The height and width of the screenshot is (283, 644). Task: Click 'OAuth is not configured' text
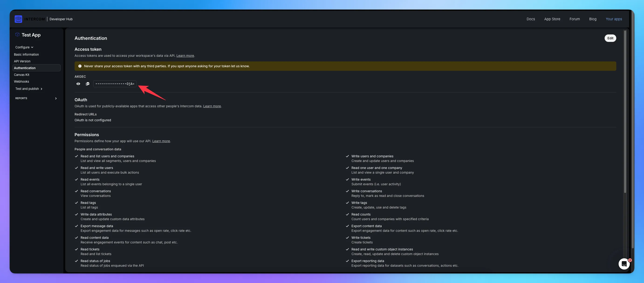point(93,120)
